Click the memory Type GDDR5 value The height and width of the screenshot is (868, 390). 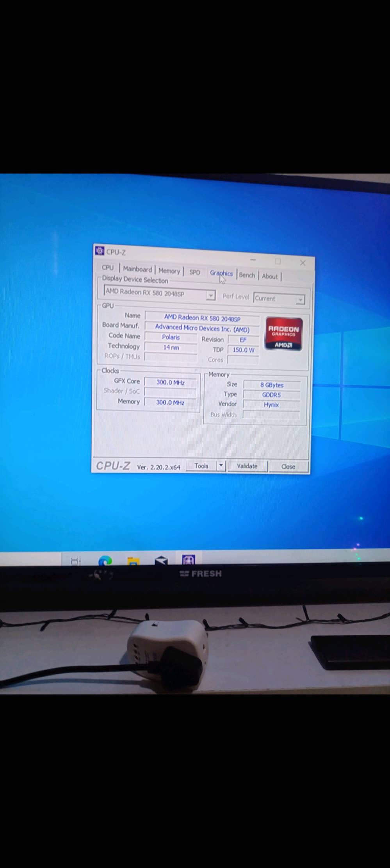point(272,395)
